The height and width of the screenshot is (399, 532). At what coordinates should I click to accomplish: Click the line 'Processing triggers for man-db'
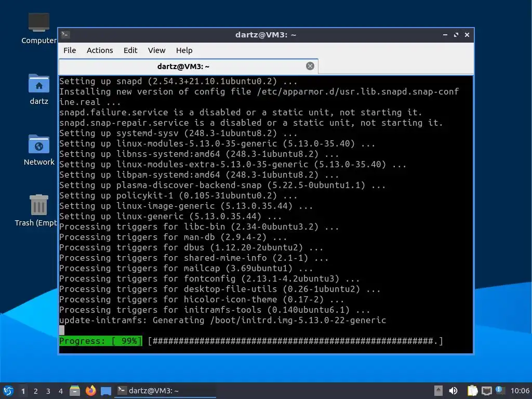173,237
